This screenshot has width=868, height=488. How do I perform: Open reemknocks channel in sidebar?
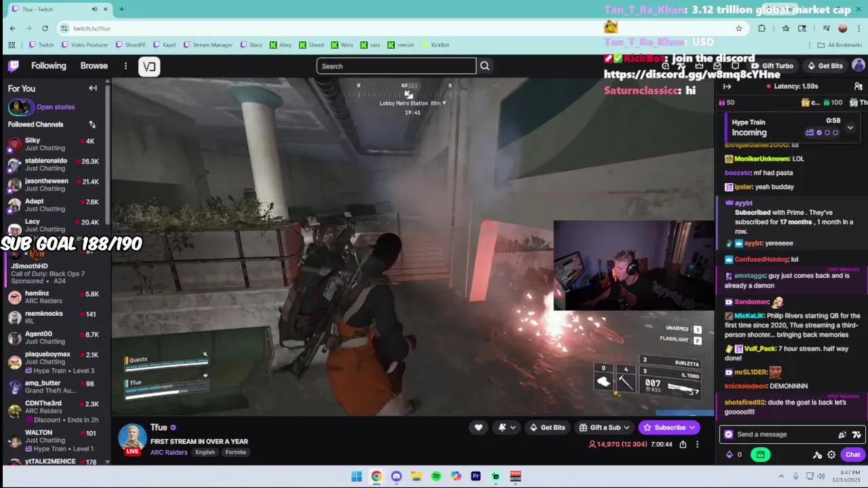(x=54, y=318)
